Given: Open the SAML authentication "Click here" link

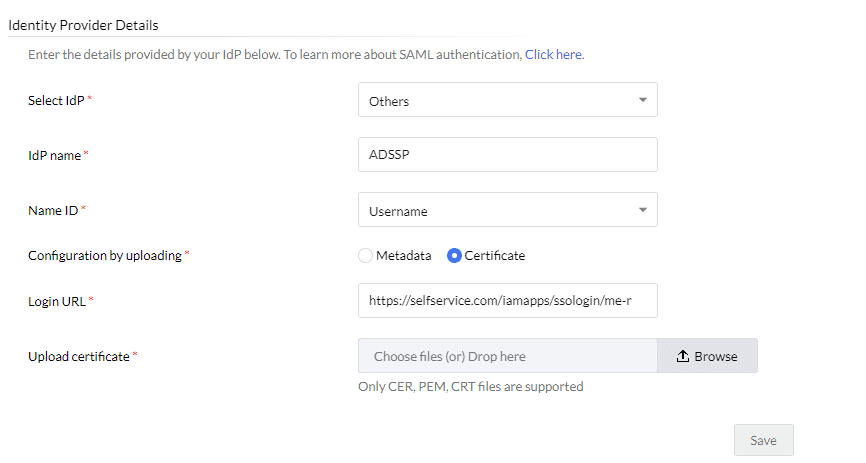Looking at the screenshot, I should coord(553,54).
